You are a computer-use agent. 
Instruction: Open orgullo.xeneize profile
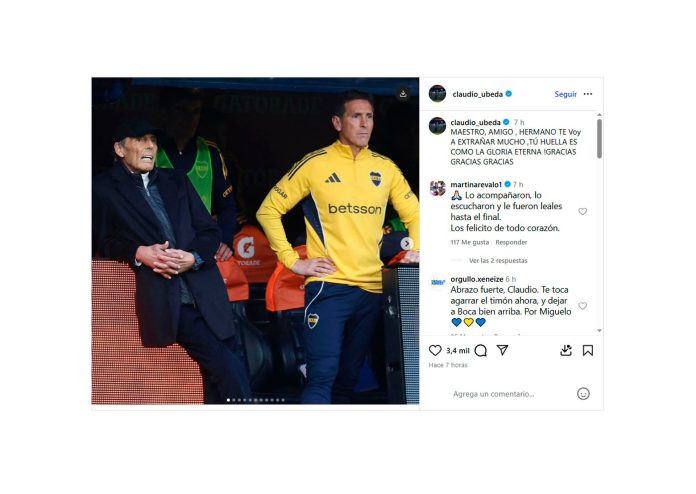(x=477, y=279)
